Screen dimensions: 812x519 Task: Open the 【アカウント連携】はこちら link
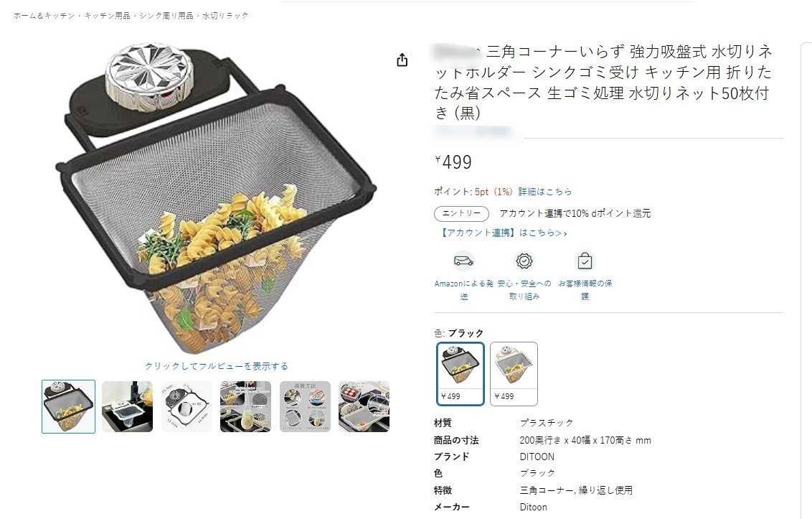(x=502, y=233)
